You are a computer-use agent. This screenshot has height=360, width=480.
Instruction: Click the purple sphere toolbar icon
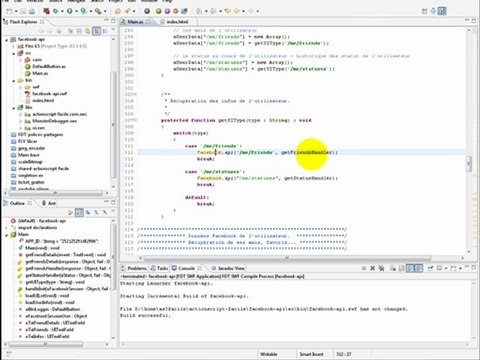pos(167,11)
